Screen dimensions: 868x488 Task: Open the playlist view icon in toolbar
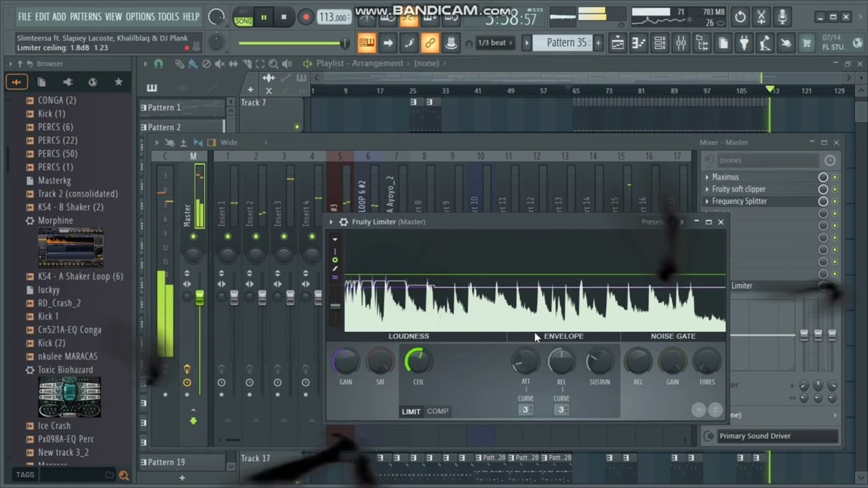(x=617, y=43)
